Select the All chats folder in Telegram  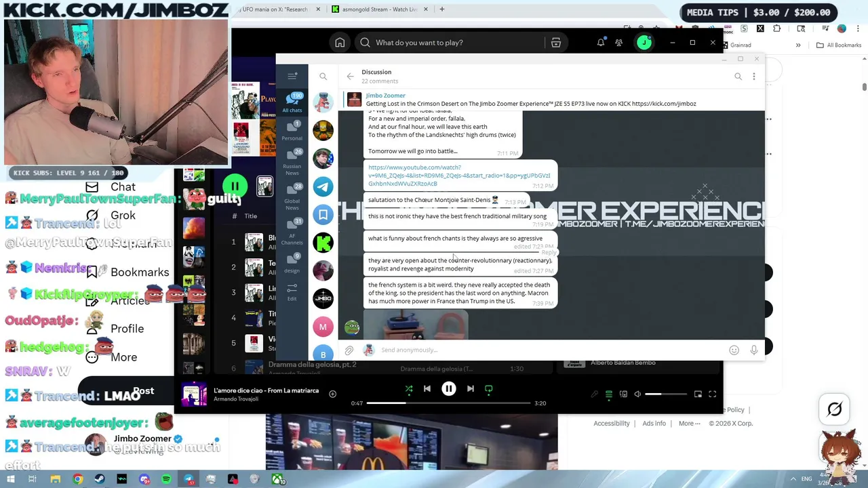[292, 103]
